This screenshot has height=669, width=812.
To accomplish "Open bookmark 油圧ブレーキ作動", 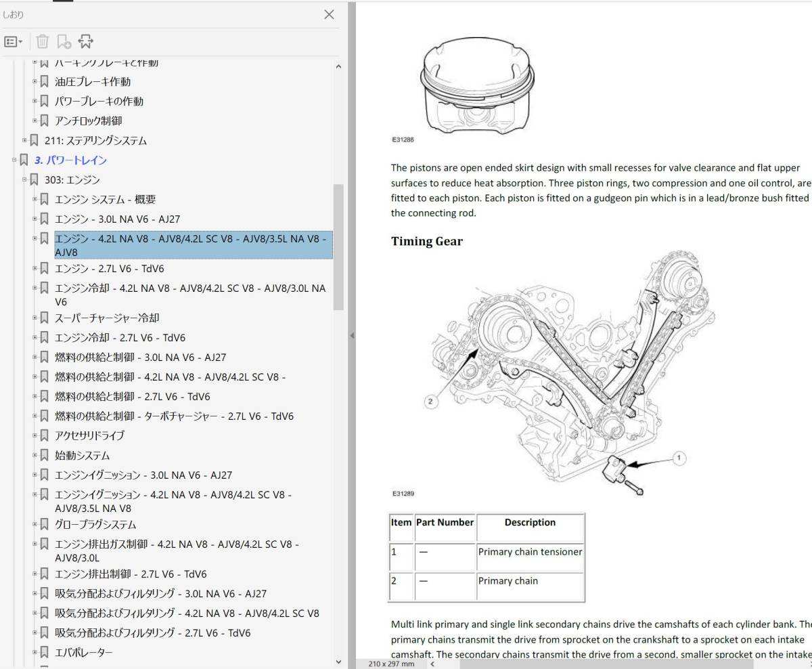I will tap(93, 82).
